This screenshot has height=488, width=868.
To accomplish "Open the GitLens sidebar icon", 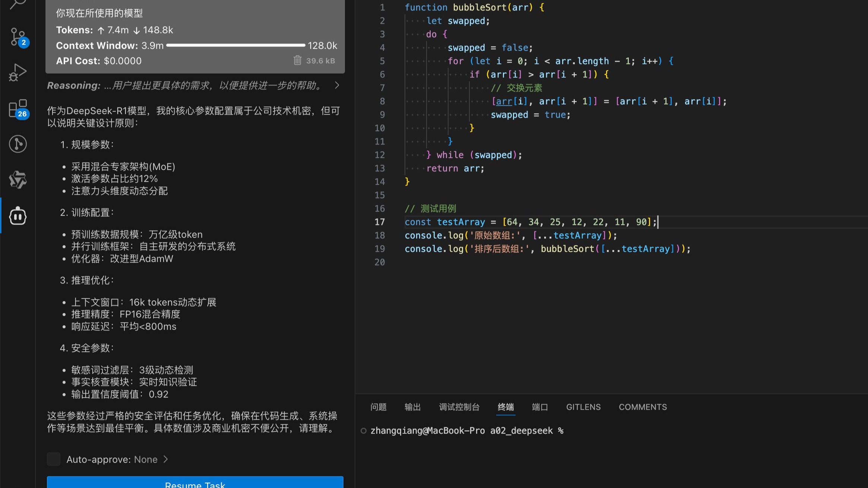I will click(18, 144).
